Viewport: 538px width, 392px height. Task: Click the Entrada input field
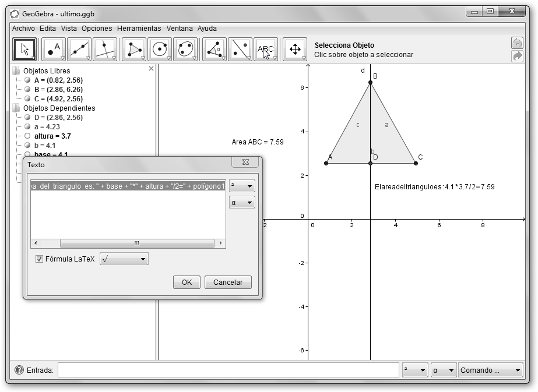pyautogui.click(x=228, y=370)
